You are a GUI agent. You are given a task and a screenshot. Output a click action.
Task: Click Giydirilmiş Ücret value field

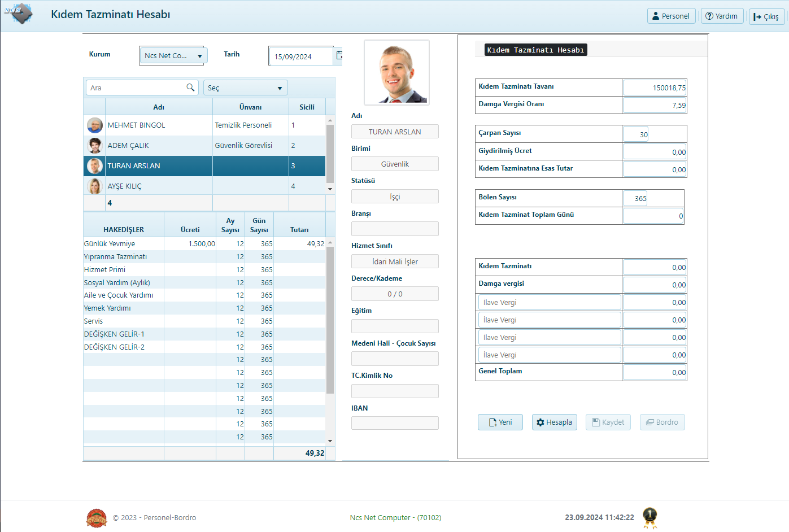(655, 152)
